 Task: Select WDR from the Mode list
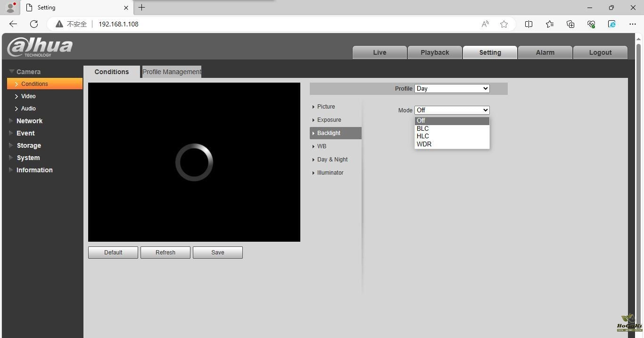coord(424,144)
